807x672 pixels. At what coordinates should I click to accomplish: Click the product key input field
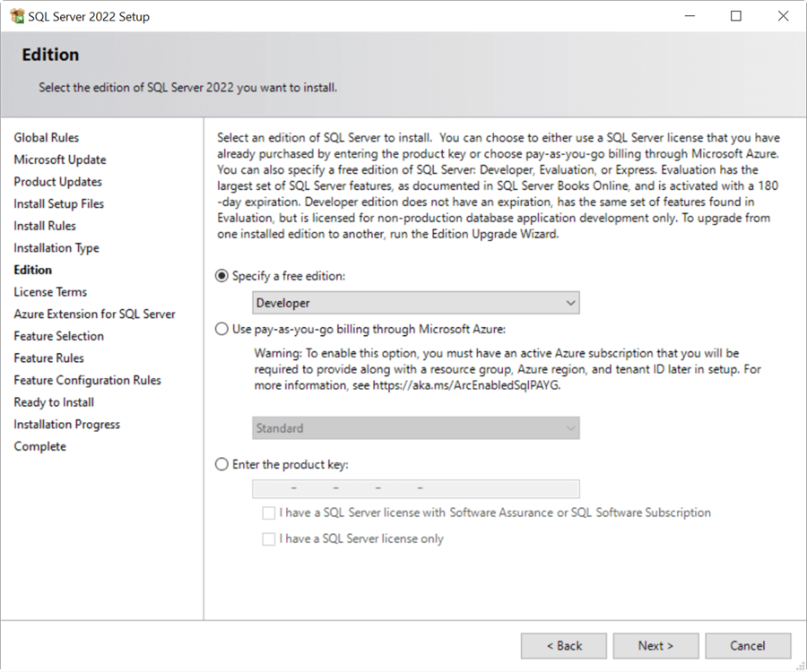[415, 487]
